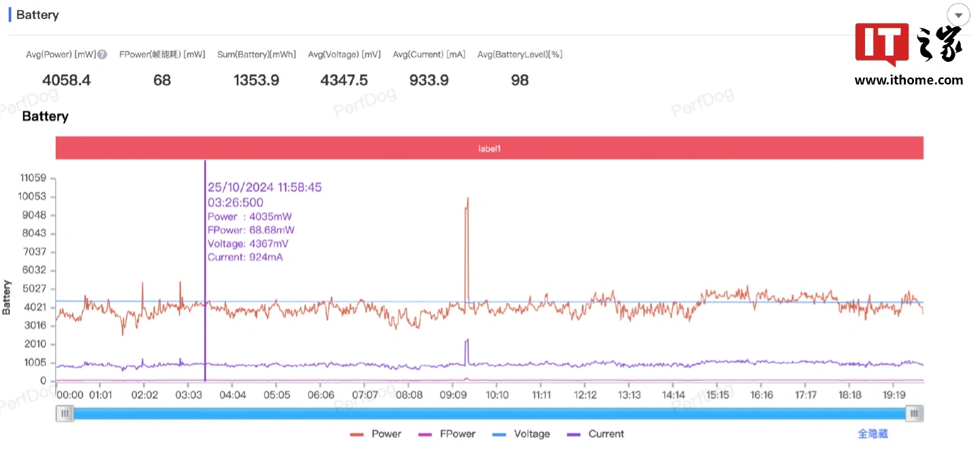Viewport: 980px width, 451px height.
Task: Collapse the Battery panel with the arrow
Action: coord(958,16)
